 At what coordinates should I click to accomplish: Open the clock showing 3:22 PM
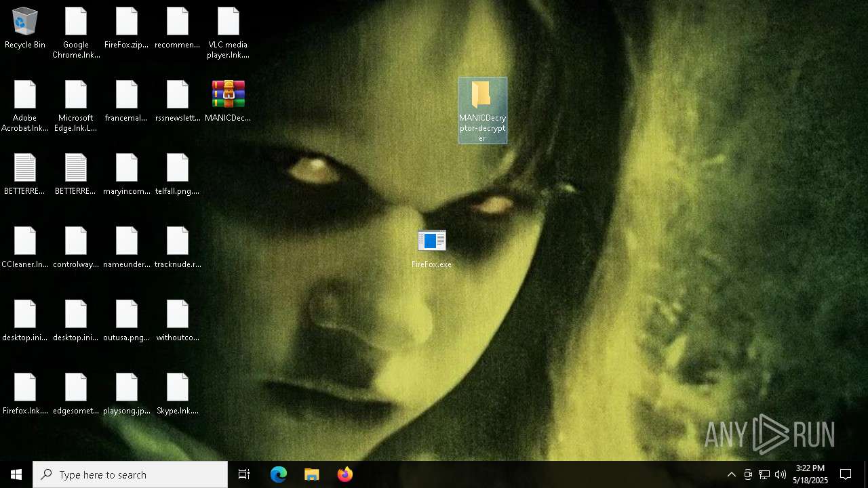click(x=810, y=474)
